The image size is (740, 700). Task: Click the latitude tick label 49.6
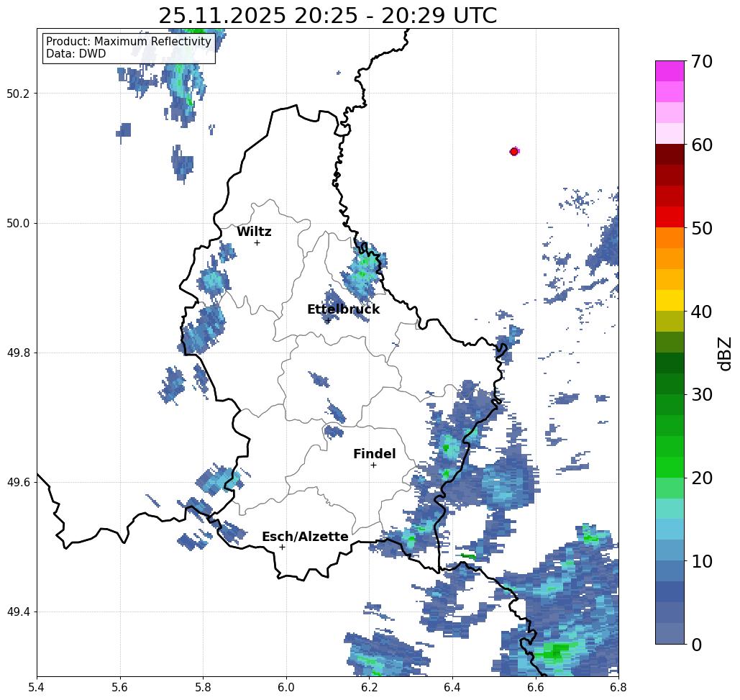coord(17,483)
